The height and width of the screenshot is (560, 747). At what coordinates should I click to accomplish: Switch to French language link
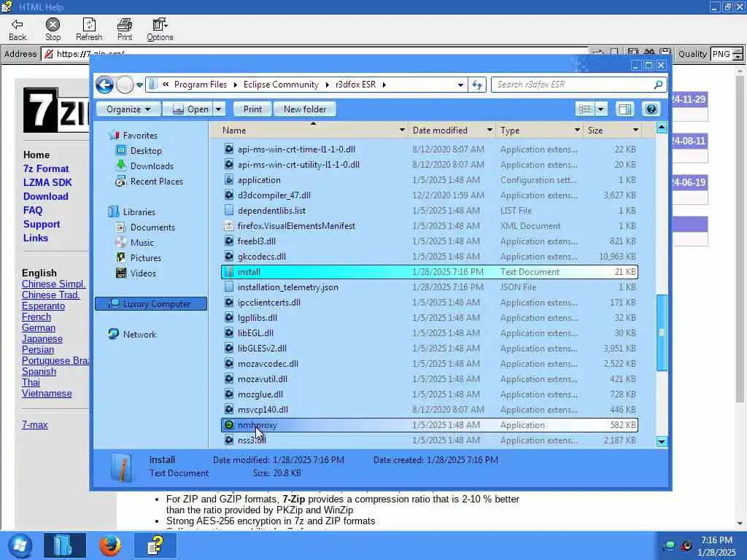[36, 316]
